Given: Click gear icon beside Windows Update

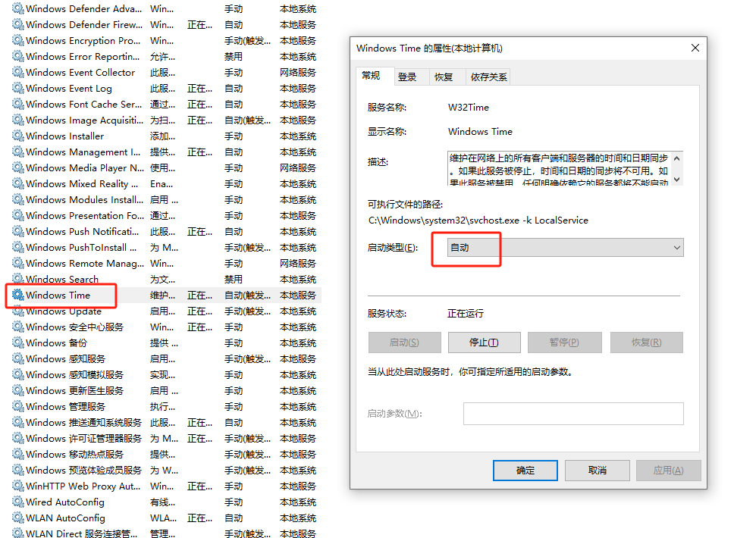Looking at the screenshot, I should (18, 311).
